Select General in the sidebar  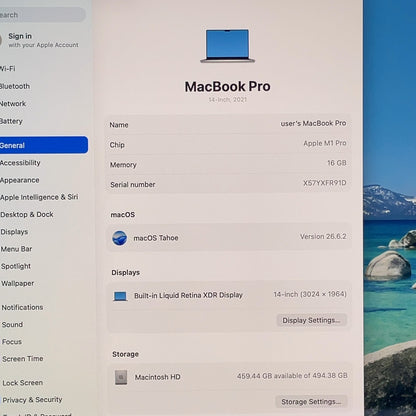pyautogui.click(x=43, y=145)
